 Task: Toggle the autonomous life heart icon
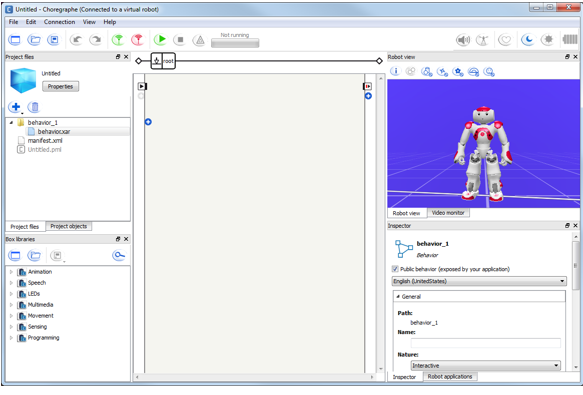505,40
